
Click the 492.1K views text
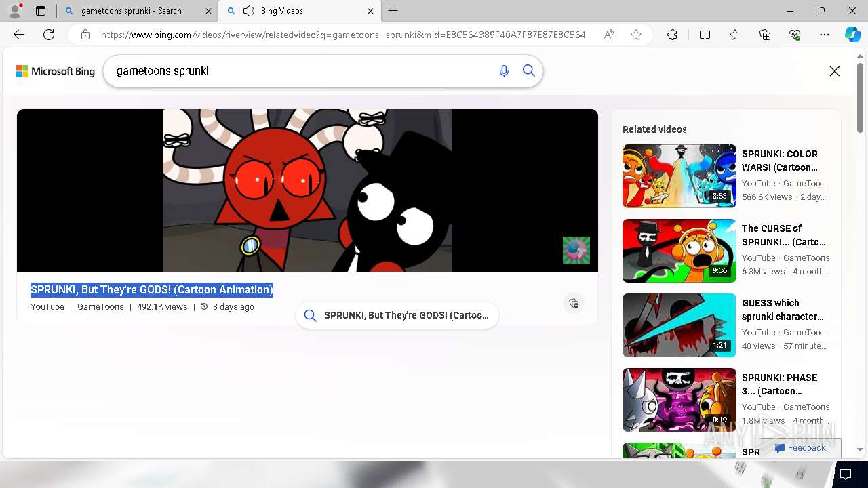162,307
